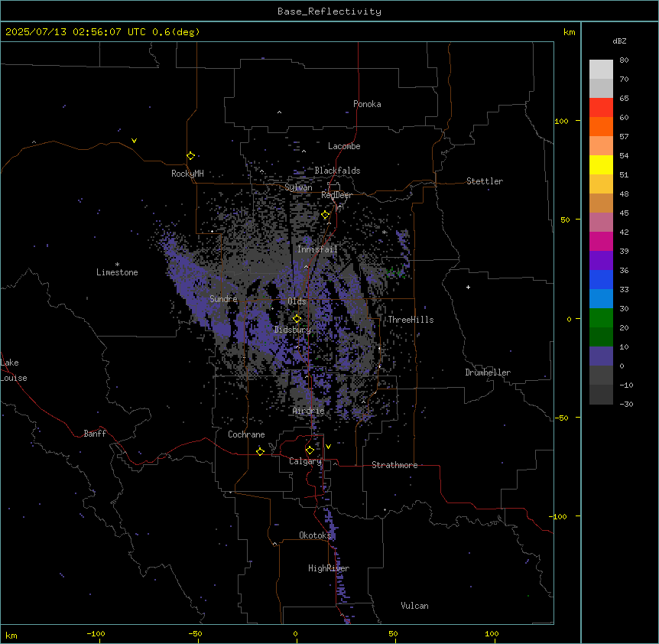659x644 pixels.
Task: Click the Sundre city label
Action: pyautogui.click(x=223, y=299)
